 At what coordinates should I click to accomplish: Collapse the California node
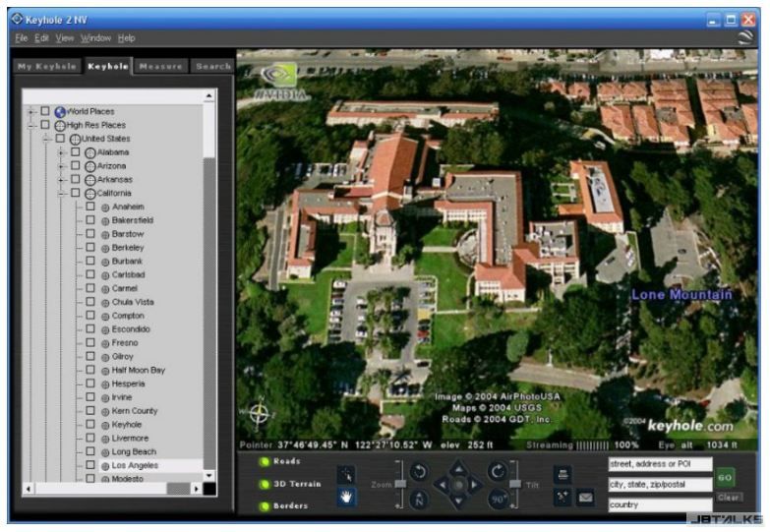tap(61, 194)
